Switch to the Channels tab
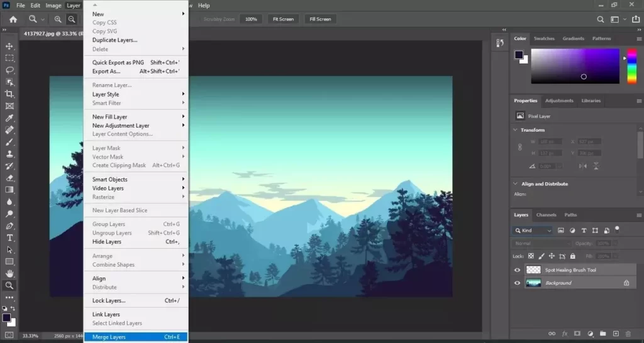 click(x=547, y=215)
